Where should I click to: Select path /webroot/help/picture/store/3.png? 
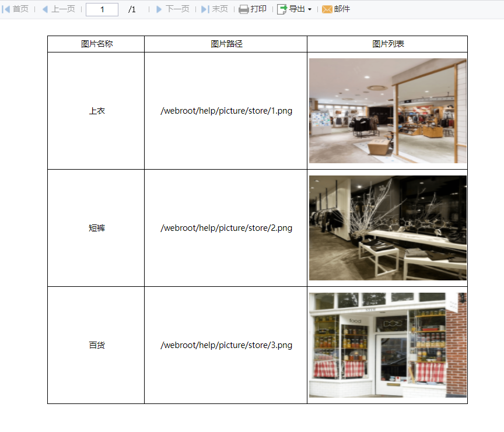pyautogui.click(x=226, y=345)
